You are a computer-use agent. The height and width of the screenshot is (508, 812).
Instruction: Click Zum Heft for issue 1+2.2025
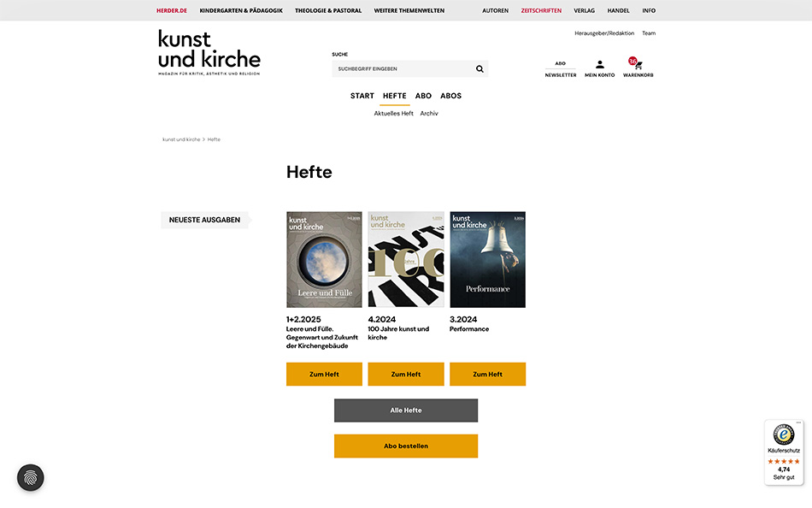[324, 375]
